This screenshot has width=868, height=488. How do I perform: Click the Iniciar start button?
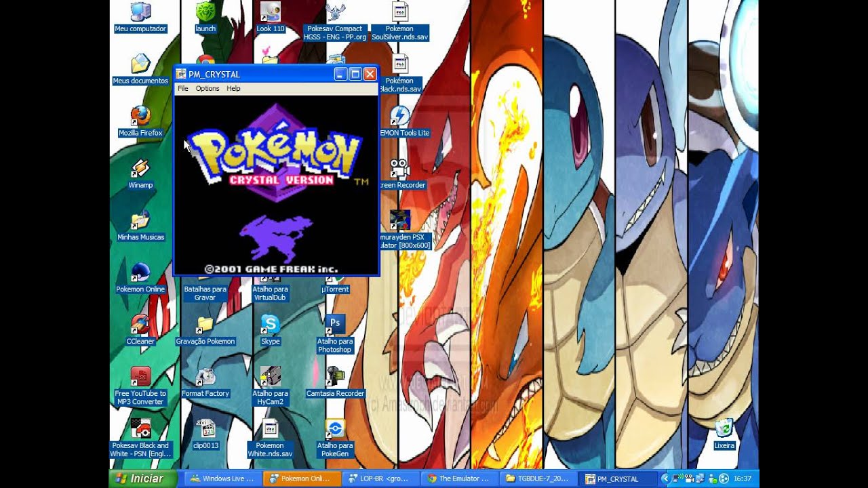coord(143,479)
